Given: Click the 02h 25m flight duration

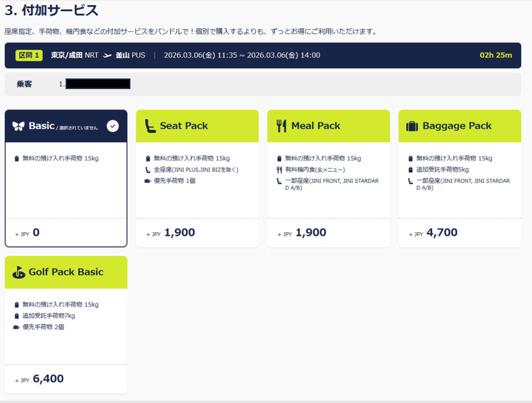Looking at the screenshot, I should tap(496, 56).
